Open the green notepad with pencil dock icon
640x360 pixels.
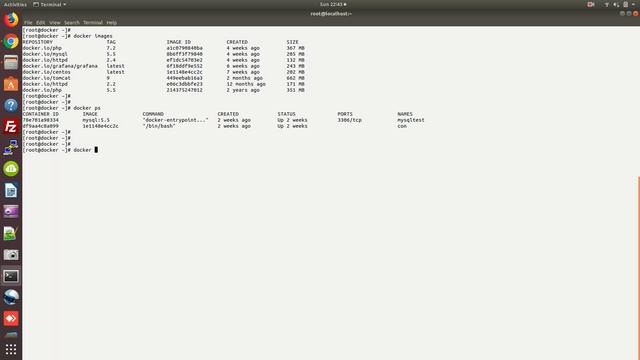pyautogui.click(x=11, y=233)
